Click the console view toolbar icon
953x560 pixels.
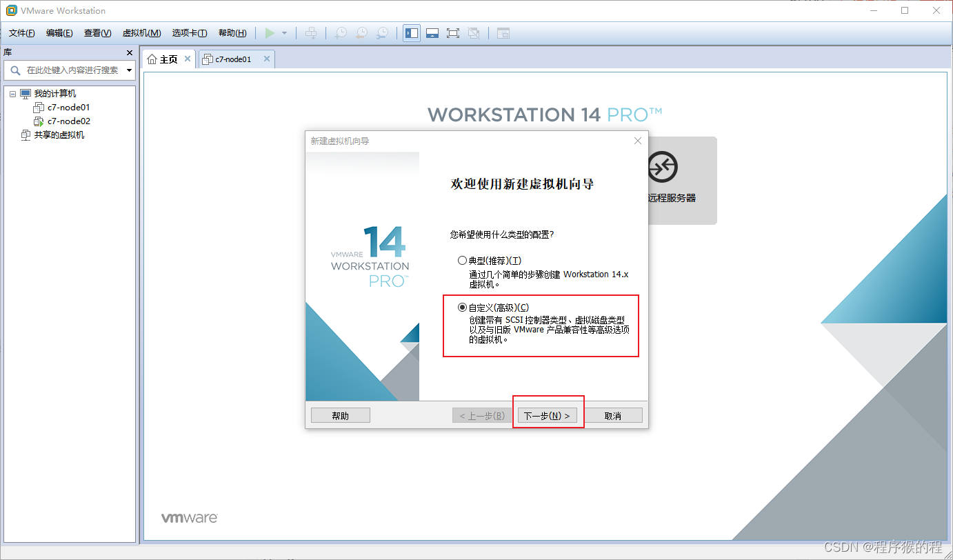tap(503, 33)
